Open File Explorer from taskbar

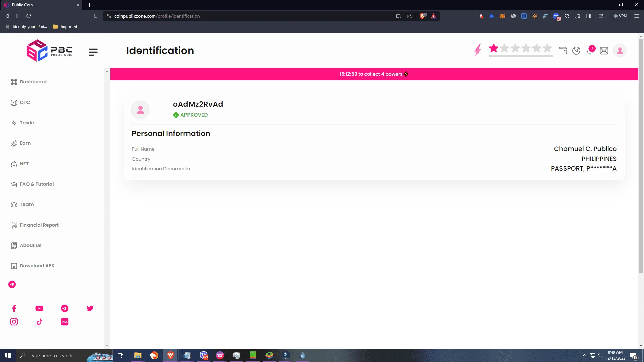pos(138,355)
